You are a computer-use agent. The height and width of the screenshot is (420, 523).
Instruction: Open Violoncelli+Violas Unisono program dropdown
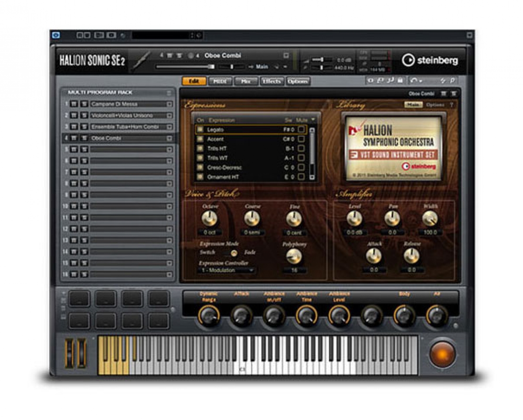pos(169,115)
